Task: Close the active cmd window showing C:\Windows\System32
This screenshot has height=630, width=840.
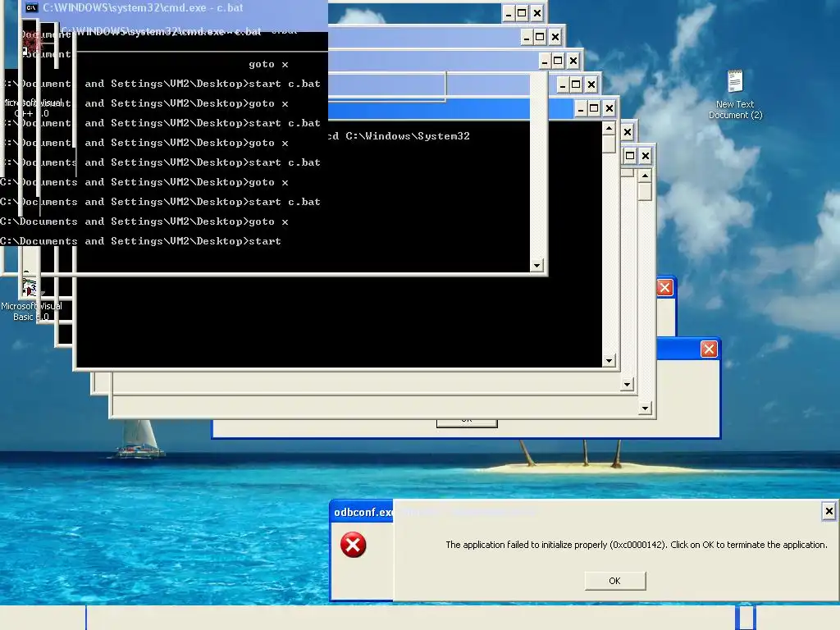Action: tap(609, 109)
